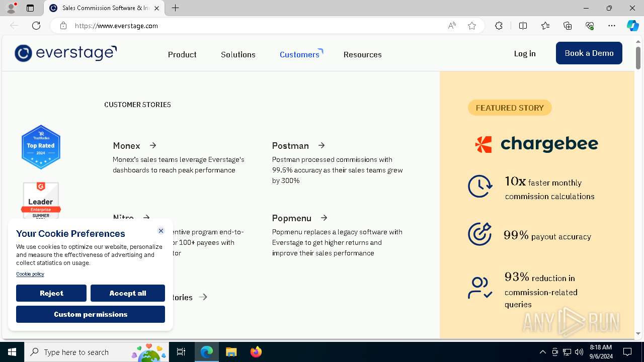Open the Monex customer story
Image resolution: width=644 pixels, height=362 pixels.
(126, 145)
